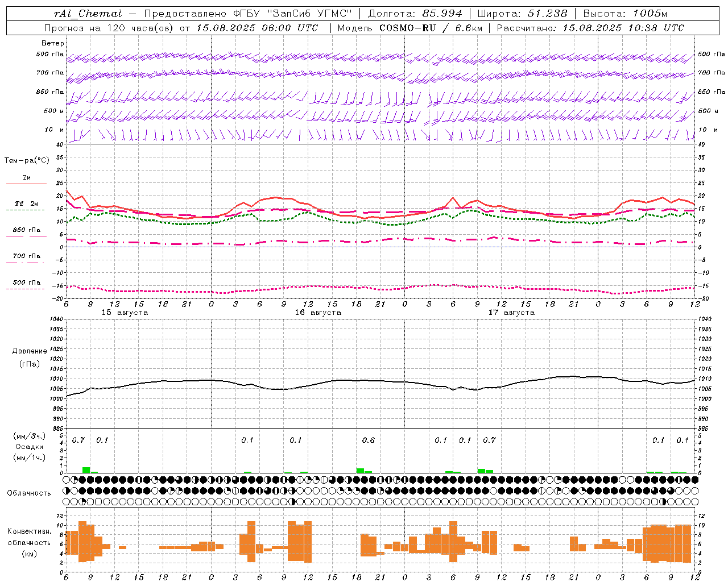Screen dimensions: 728x582
Task: Click the green dotted 850 гПа temperature legend entry
Action: pyautogui.click(x=26, y=232)
